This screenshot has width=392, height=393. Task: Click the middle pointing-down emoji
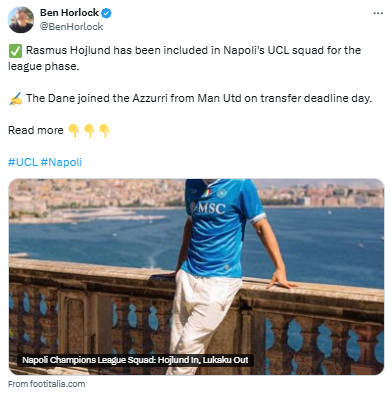pos(89,131)
